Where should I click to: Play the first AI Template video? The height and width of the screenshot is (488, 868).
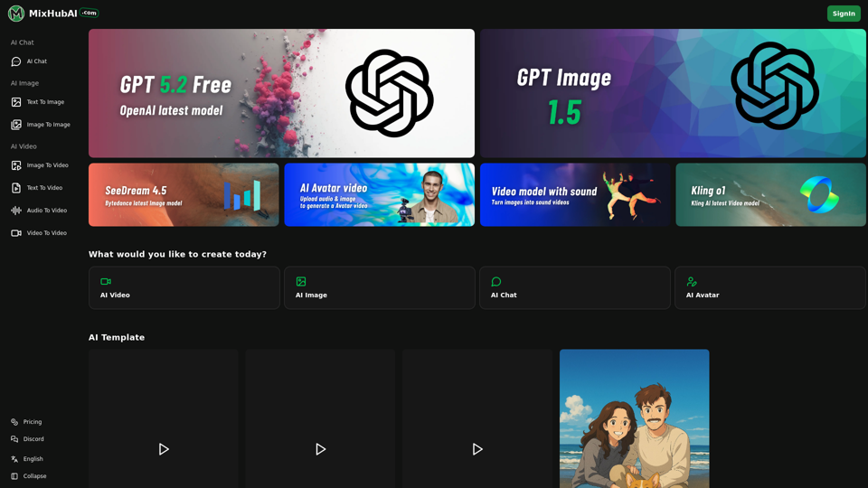point(164,449)
